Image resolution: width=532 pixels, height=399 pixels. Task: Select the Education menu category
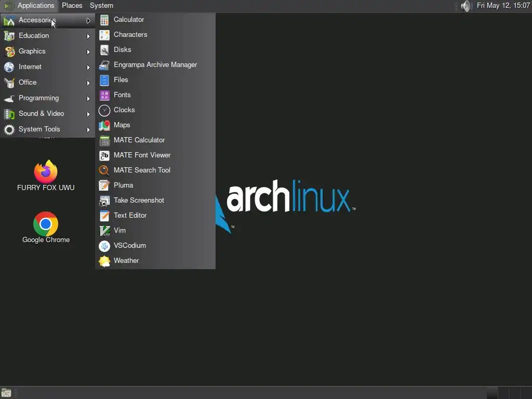(x=47, y=36)
